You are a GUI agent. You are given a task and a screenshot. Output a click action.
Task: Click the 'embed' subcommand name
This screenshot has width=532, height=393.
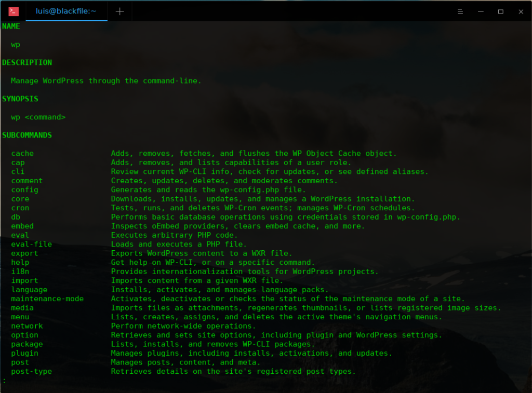click(22, 226)
